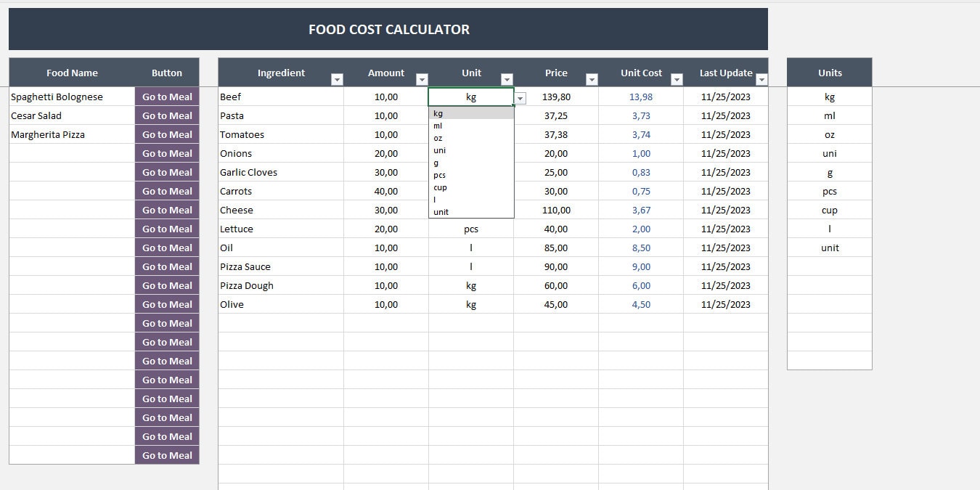
Task: Select the kg entry in the Units reference list
Action: (829, 97)
